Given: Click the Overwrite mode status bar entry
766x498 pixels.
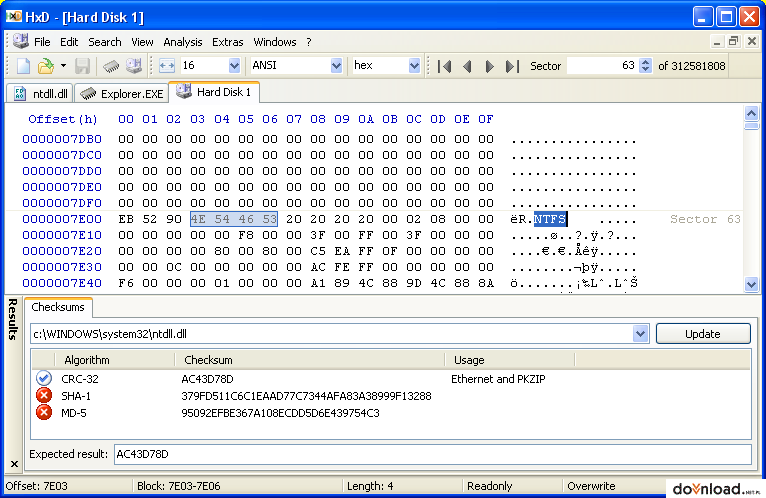Looking at the screenshot, I should click(591, 486).
